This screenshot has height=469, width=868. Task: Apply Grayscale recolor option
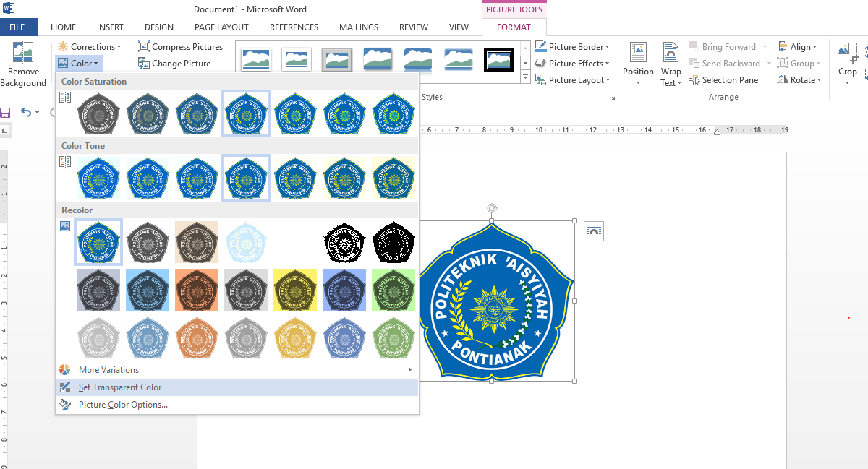[x=148, y=242]
